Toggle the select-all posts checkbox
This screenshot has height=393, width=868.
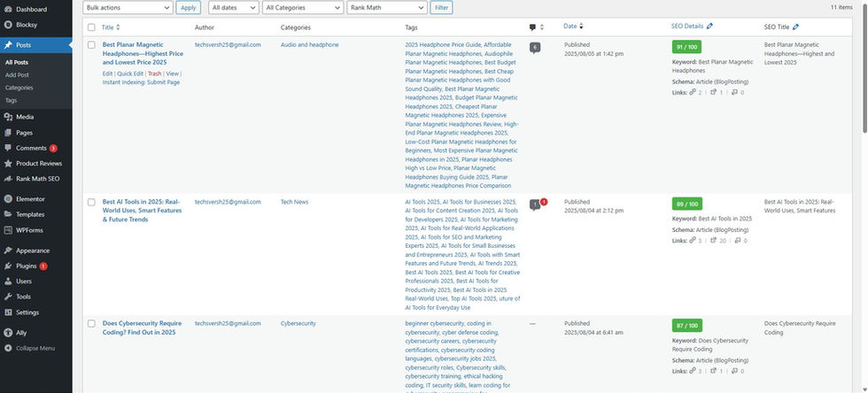pos(91,27)
